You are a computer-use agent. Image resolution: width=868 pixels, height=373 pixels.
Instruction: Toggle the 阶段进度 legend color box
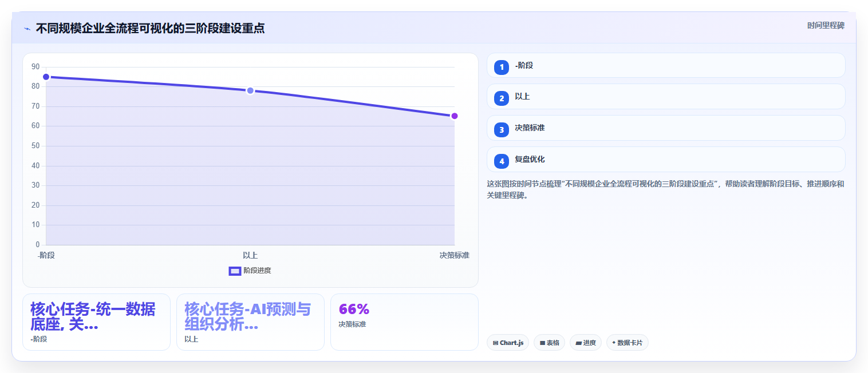click(x=235, y=271)
